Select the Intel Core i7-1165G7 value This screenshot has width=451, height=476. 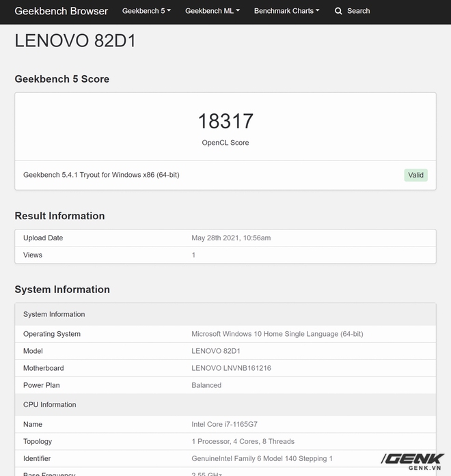point(224,424)
